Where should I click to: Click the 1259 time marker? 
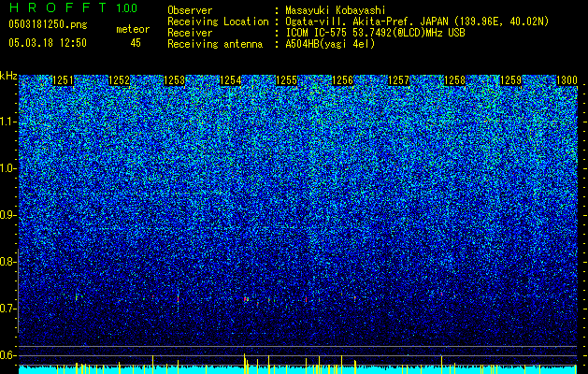tap(510, 80)
